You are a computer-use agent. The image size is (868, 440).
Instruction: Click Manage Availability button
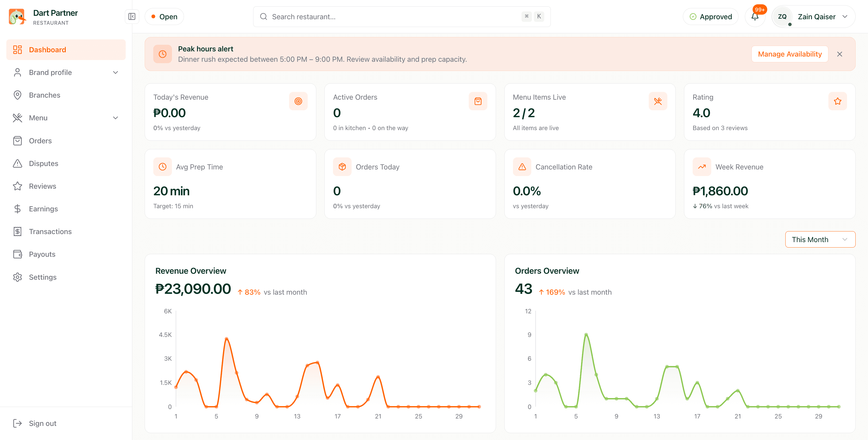(789, 54)
